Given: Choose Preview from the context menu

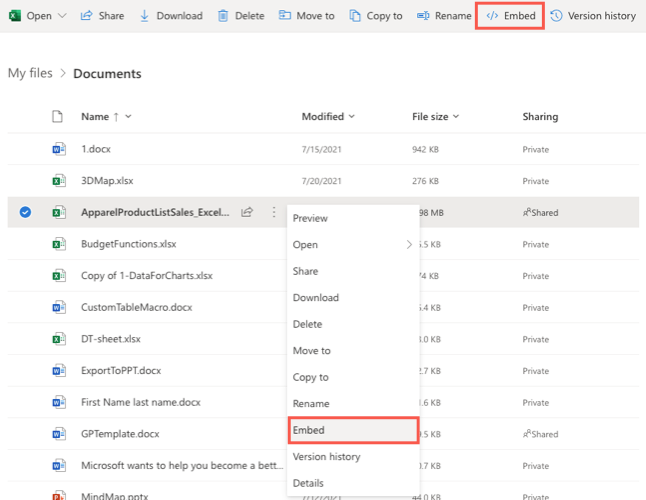Looking at the screenshot, I should [310, 218].
